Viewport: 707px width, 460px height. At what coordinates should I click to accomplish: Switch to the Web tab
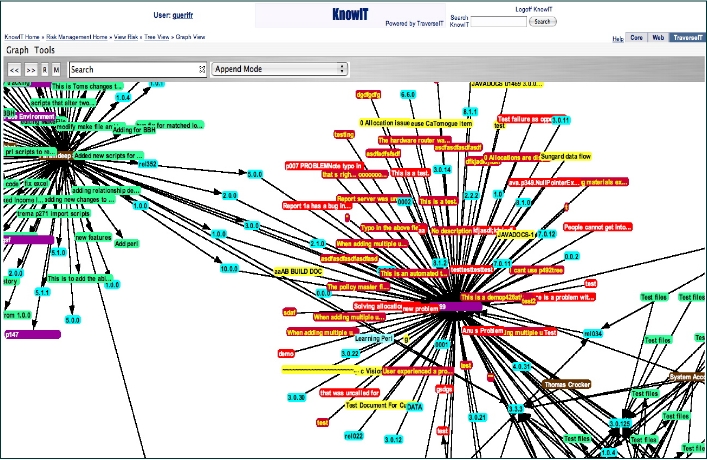pos(658,38)
